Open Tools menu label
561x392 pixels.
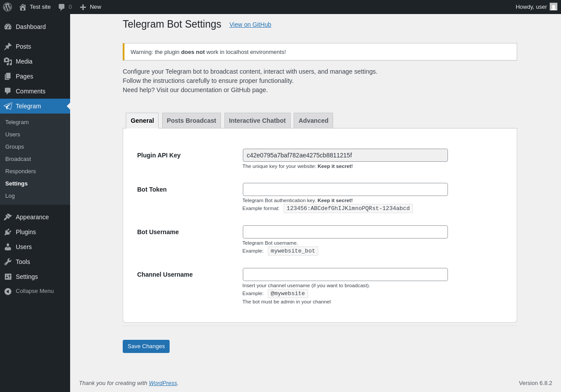(23, 262)
